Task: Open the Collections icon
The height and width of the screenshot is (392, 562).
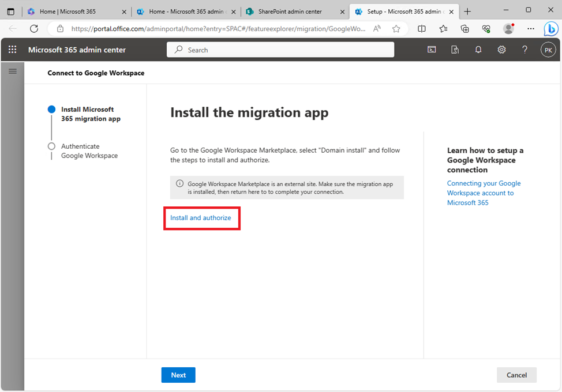Action: point(465,29)
